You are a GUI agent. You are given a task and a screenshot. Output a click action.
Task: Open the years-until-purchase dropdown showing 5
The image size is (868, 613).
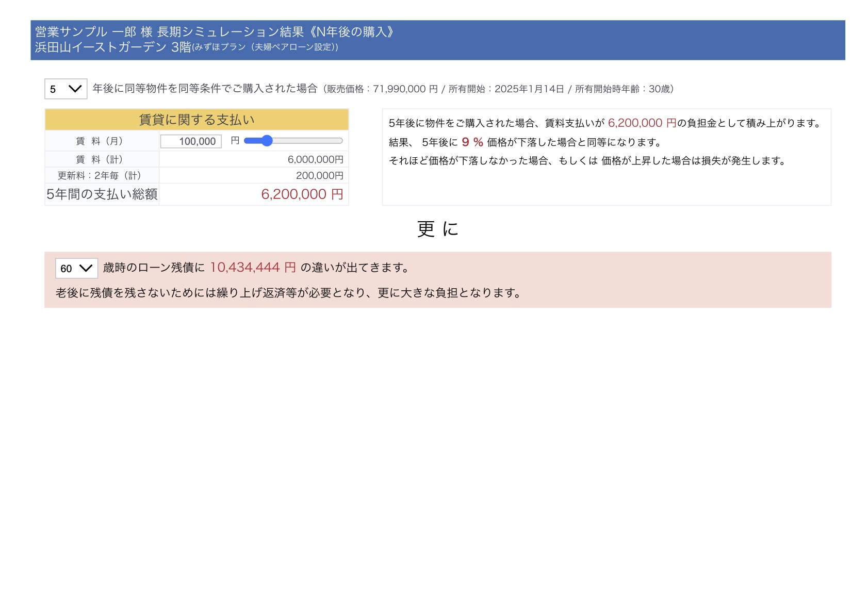(x=65, y=89)
